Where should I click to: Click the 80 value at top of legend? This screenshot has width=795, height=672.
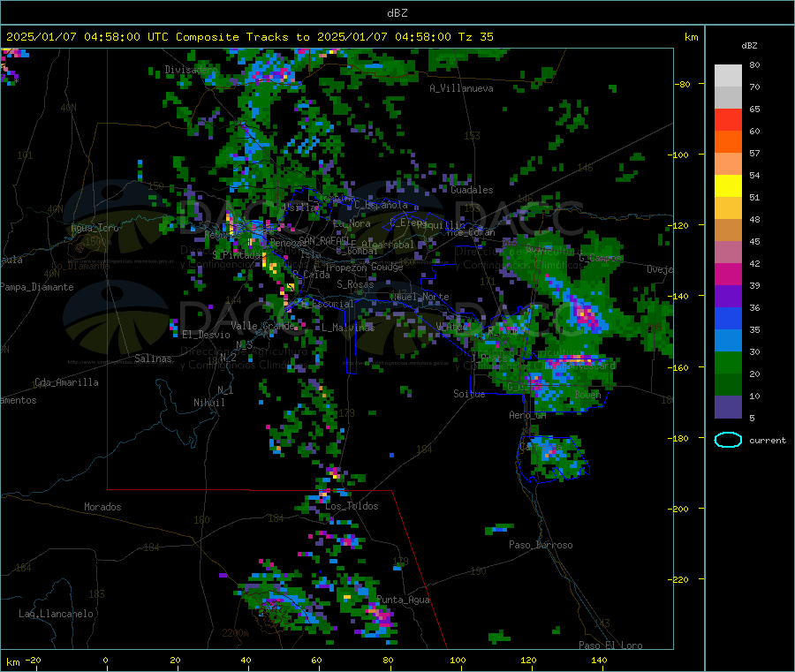pos(754,64)
